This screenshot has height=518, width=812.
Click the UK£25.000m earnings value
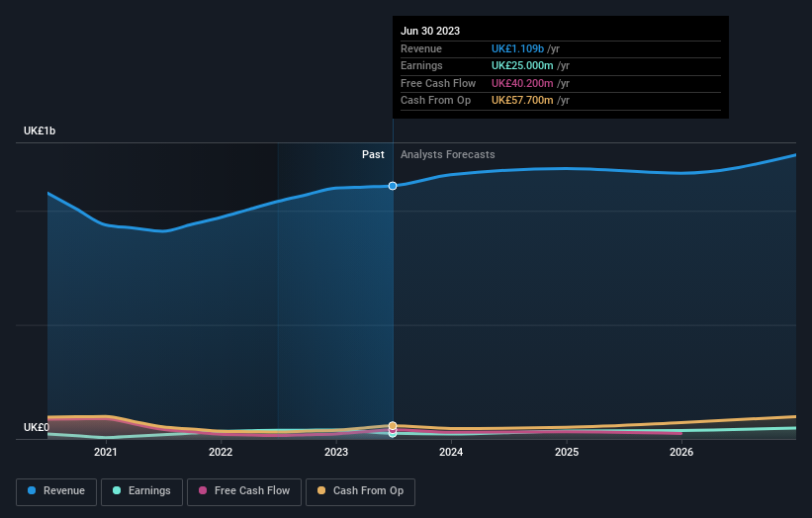click(x=522, y=65)
